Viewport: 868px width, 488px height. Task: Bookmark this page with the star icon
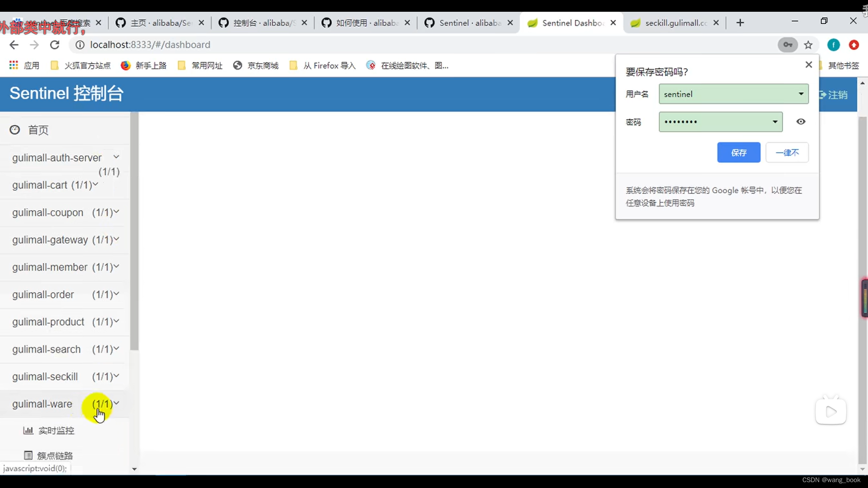pos(808,45)
